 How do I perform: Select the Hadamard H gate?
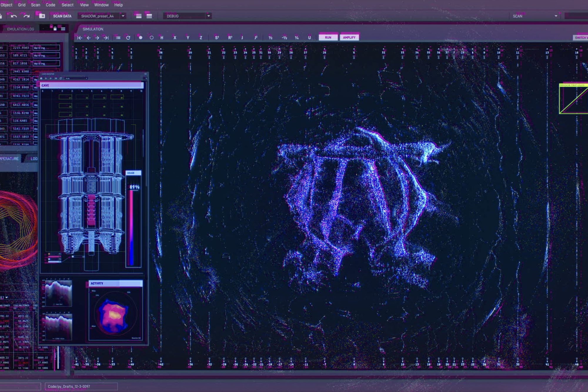pos(162,38)
